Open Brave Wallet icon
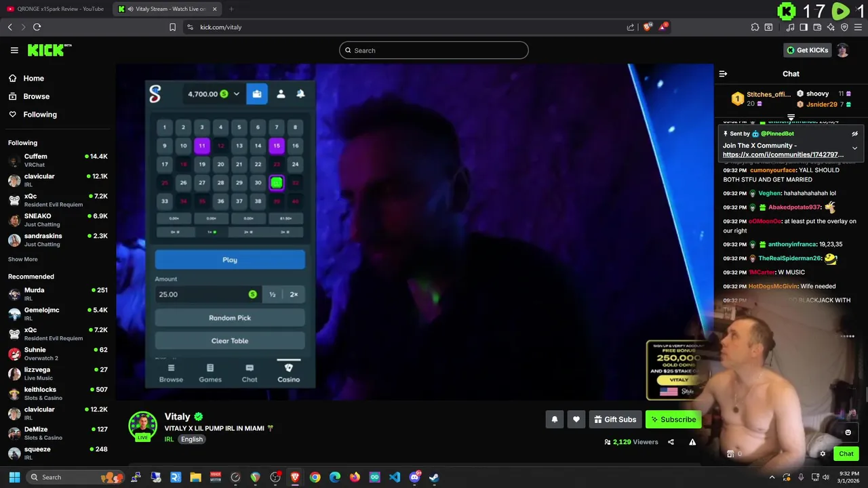868x488 pixels. pos(817,27)
